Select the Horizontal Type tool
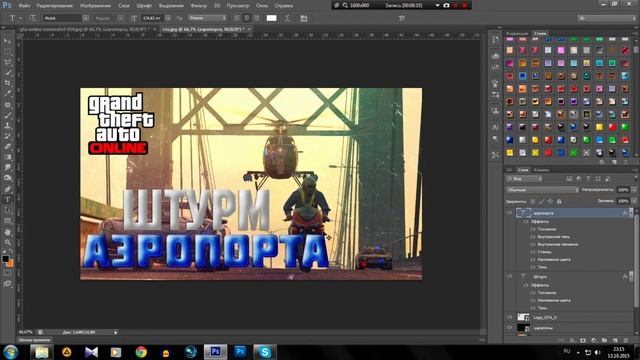The width and height of the screenshot is (640, 360). [x=7, y=200]
